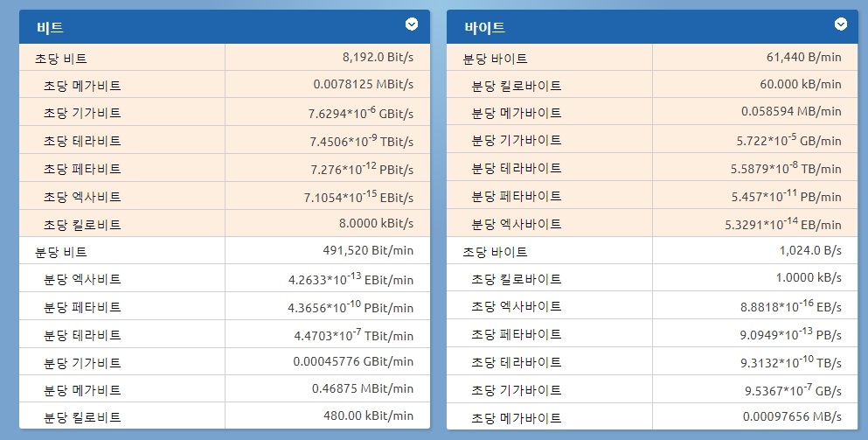Click the 0.46875 MBit/min value

tap(363, 389)
